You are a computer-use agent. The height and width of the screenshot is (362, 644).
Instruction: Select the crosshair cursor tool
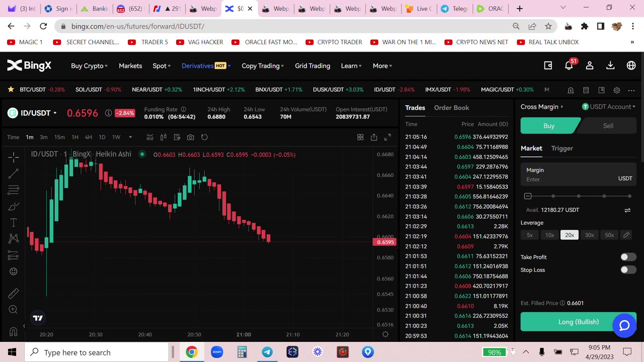click(x=14, y=157)
